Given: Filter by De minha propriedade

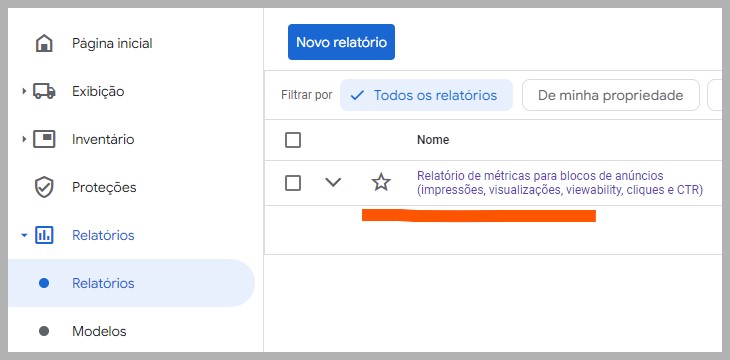Looking at the screenshot, I should (610, 95).
